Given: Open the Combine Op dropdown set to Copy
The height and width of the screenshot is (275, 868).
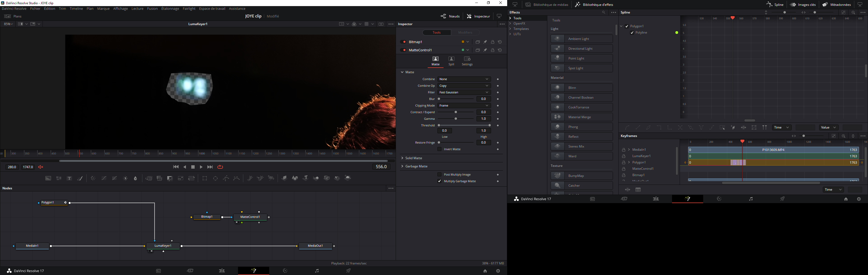Looking at the screenshot, I should coord(464,86).
